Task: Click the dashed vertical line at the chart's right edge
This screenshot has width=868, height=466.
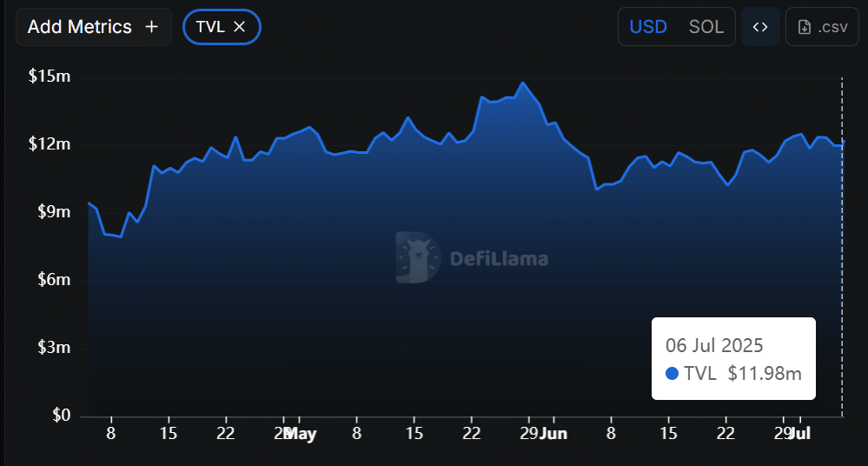Action: tap(842, 261)
